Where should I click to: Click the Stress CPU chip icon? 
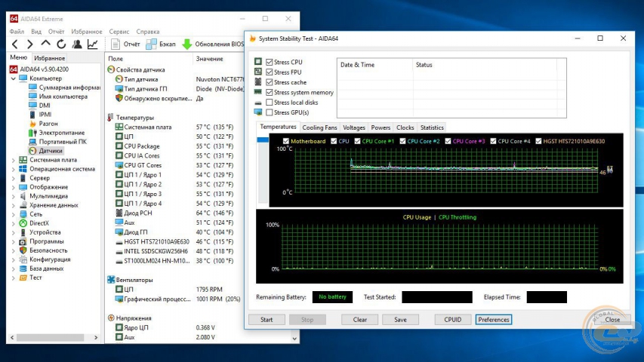[258, 62]
